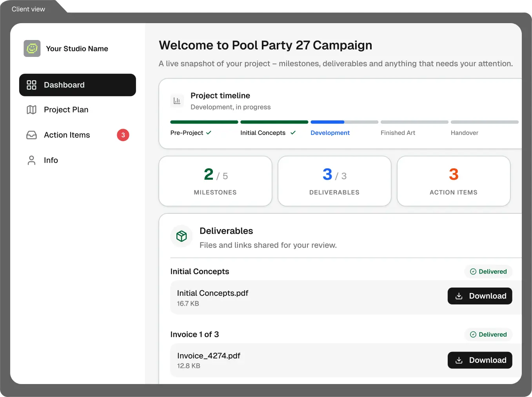Viewport: 532px width, 397px height.
Task: Click the Initial Concepts.pdf file name
Action: tap(212, 293)
